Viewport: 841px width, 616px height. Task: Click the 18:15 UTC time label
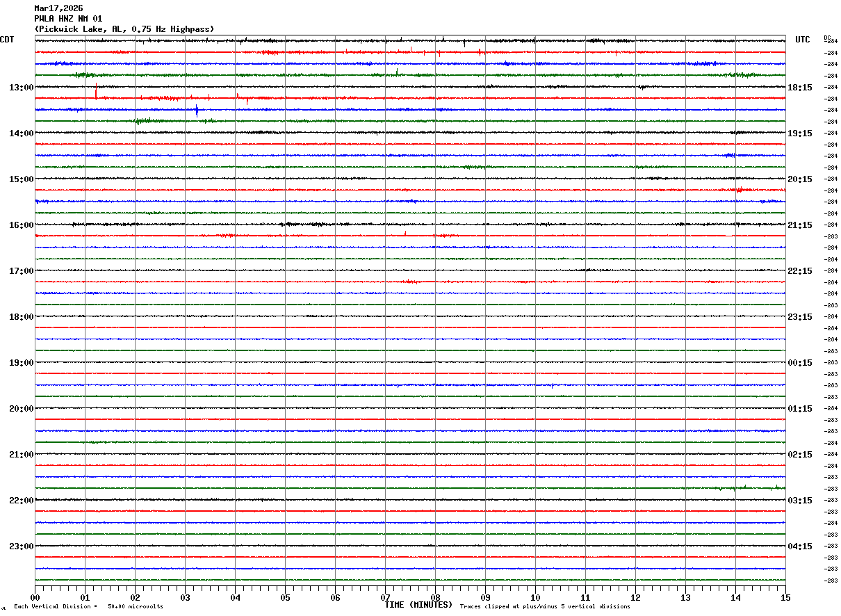coord(800,88)
